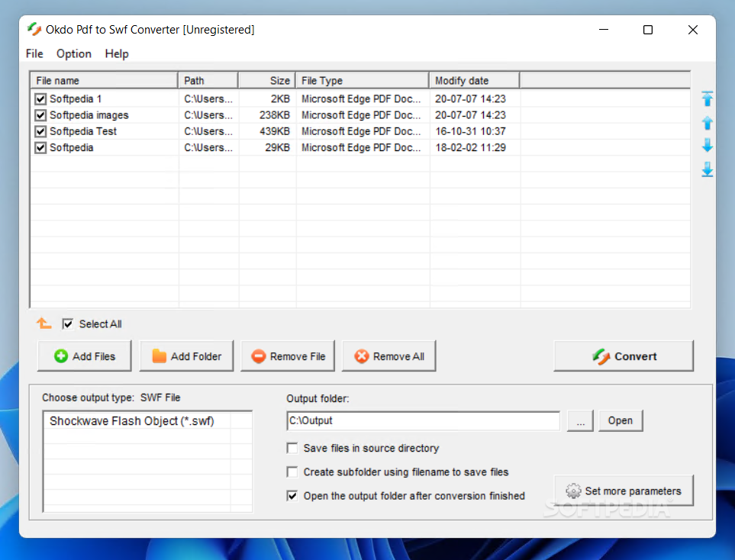Click the Output folder path field
Image resolution: width=735 pixels, height=560 pixels.
coord(424,421)
